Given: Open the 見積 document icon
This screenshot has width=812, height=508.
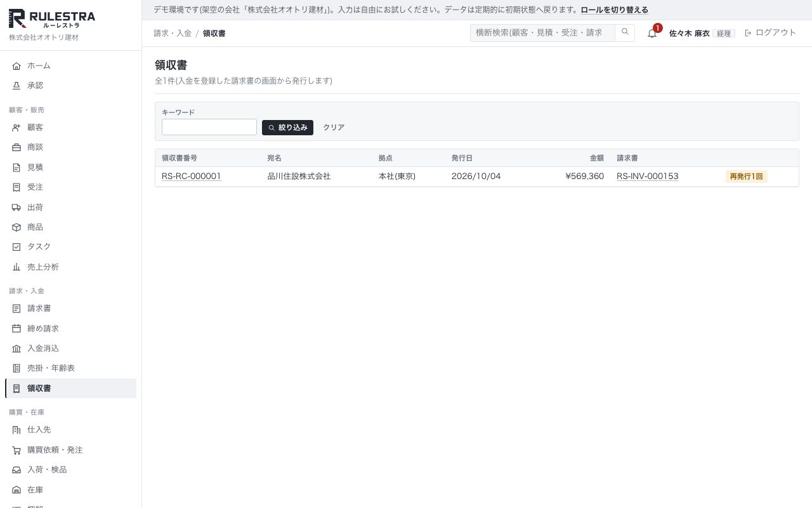Looking at the screenshot, I should (16, 168).
